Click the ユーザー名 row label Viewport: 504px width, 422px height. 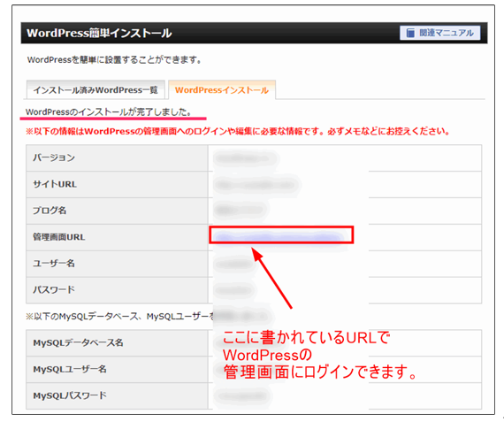tap(54, 264)
